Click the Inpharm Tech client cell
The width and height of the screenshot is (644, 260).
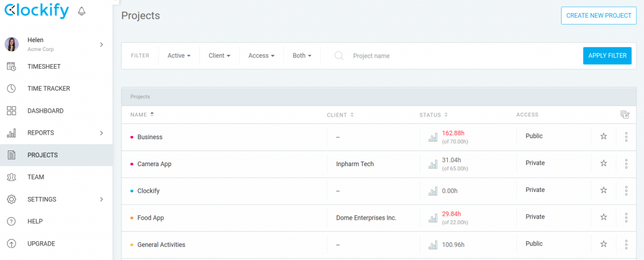(355, 164)
